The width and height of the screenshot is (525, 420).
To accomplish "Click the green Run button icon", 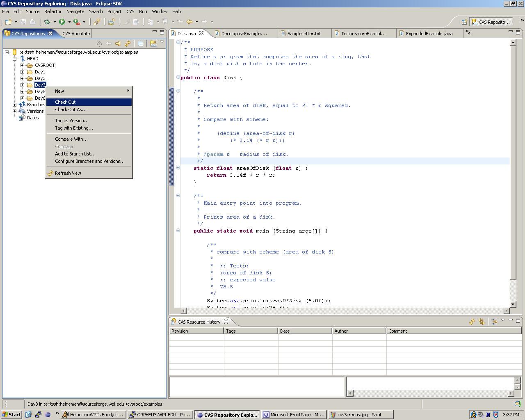I will (x=62, y=22).
